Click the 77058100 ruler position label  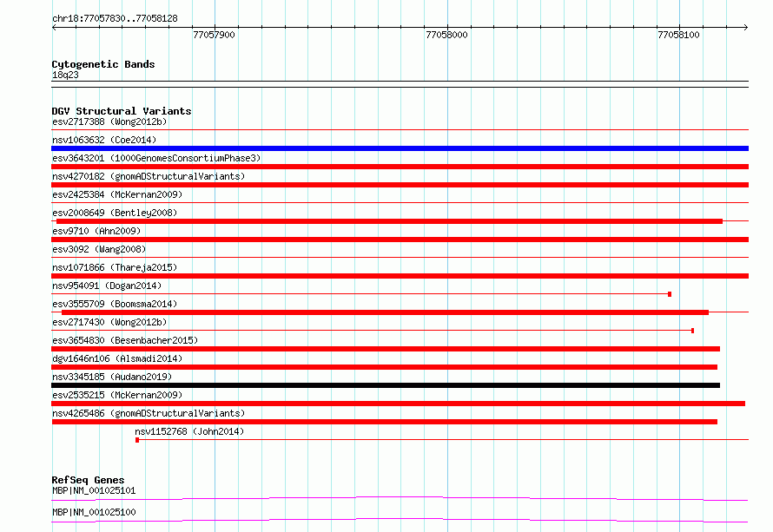[678, 35]
